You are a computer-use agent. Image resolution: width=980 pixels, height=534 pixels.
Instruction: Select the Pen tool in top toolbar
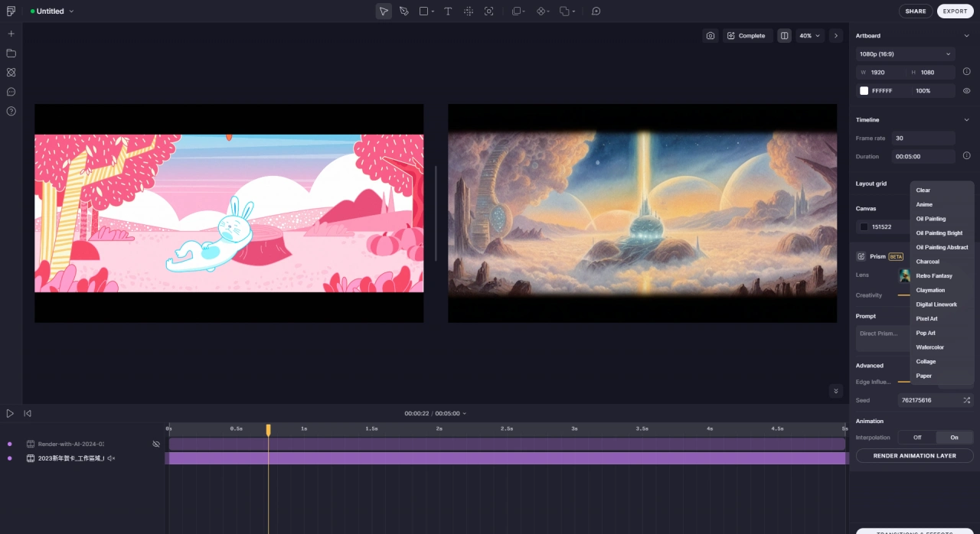point(403,11)
